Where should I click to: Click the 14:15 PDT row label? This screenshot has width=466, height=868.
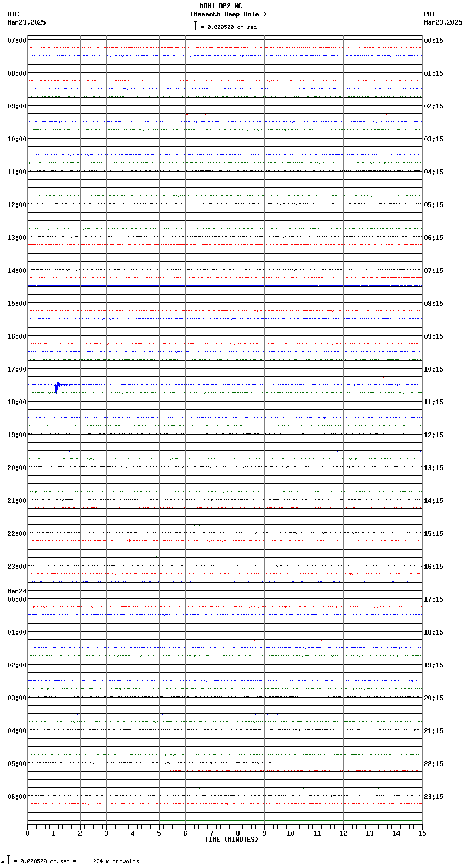434,501
